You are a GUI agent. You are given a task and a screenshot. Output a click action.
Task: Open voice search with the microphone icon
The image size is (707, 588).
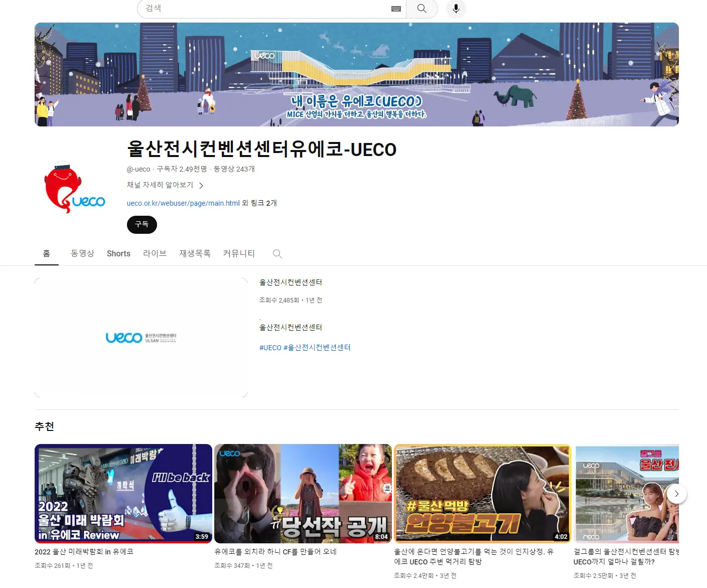(456, 9)
